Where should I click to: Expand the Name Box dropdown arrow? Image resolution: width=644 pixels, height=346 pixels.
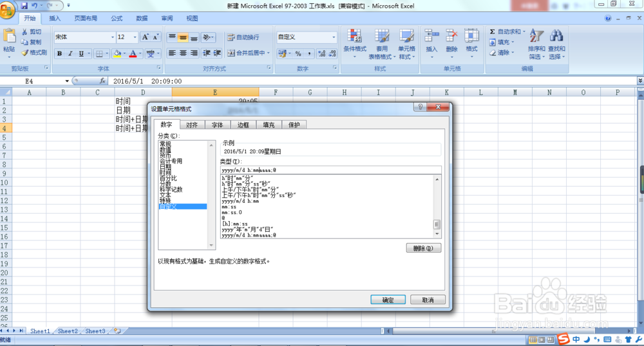pyautogui.click(x=67, y=81)
